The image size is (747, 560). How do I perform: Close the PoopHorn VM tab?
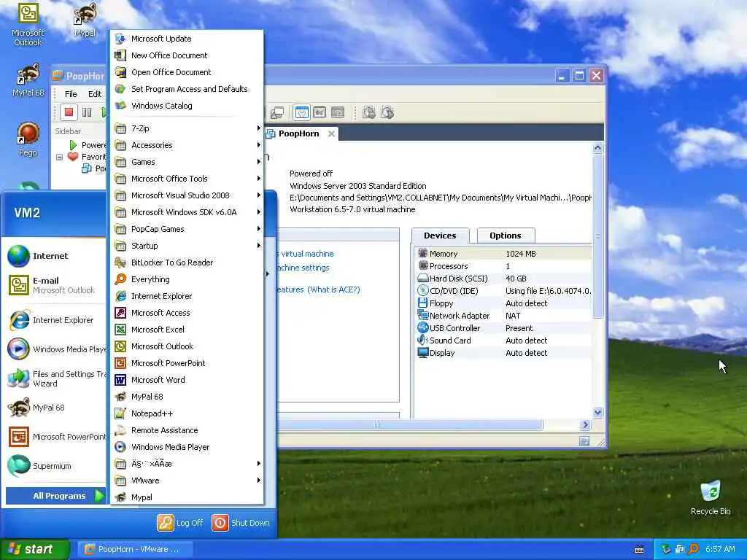[331, 134]
